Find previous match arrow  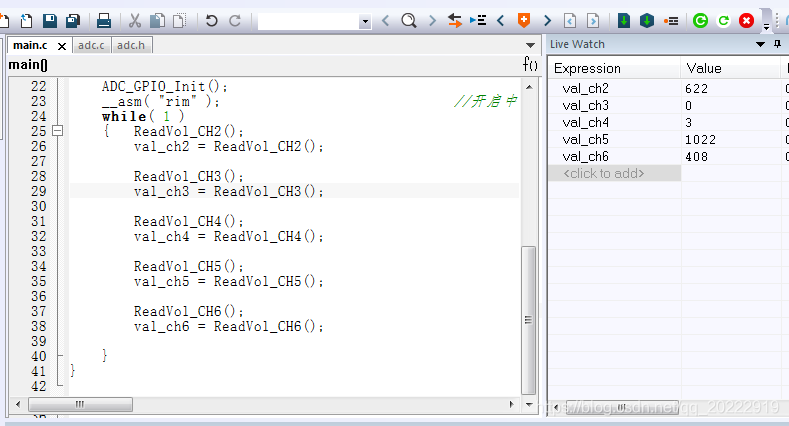385,21
